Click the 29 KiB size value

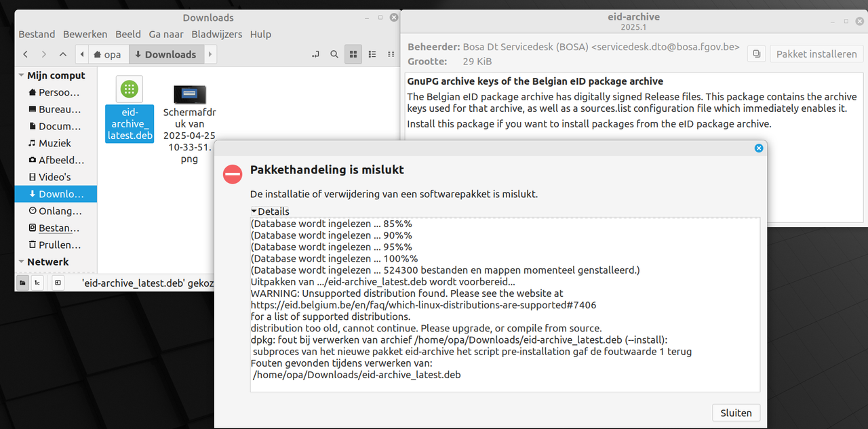[477, 61]
